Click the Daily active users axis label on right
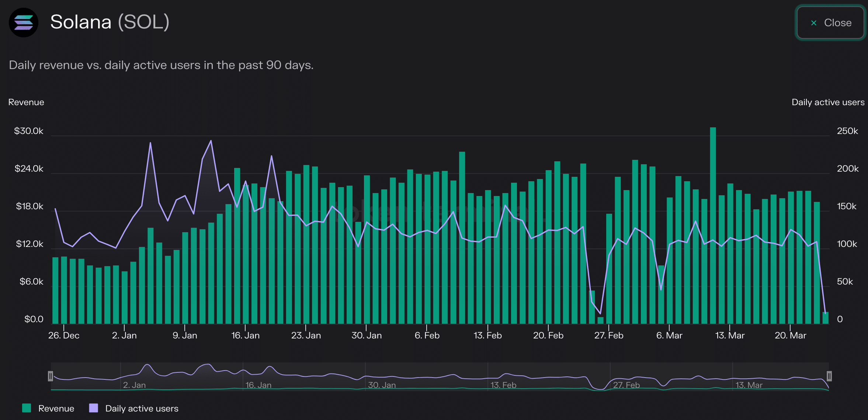This screenshot has width=868, height=420. click(828, 102)
